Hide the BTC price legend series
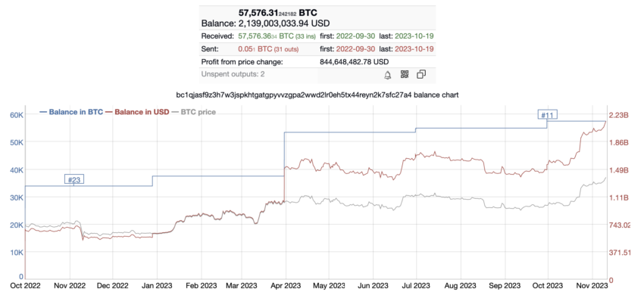Viewport: 644px width, 295px height. pyautogui.click(x=193, y=112)
